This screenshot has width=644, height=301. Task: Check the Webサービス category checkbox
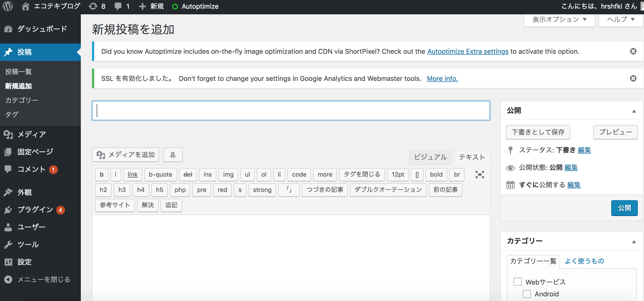pyautogui.click(x=518, y=282)
